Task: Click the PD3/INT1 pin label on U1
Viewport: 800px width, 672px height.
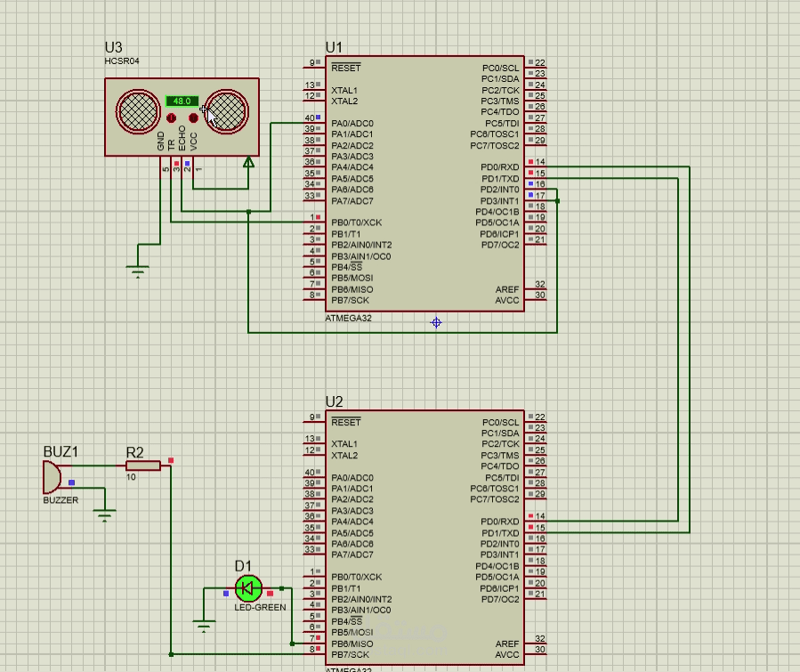Action: (500, 201)
